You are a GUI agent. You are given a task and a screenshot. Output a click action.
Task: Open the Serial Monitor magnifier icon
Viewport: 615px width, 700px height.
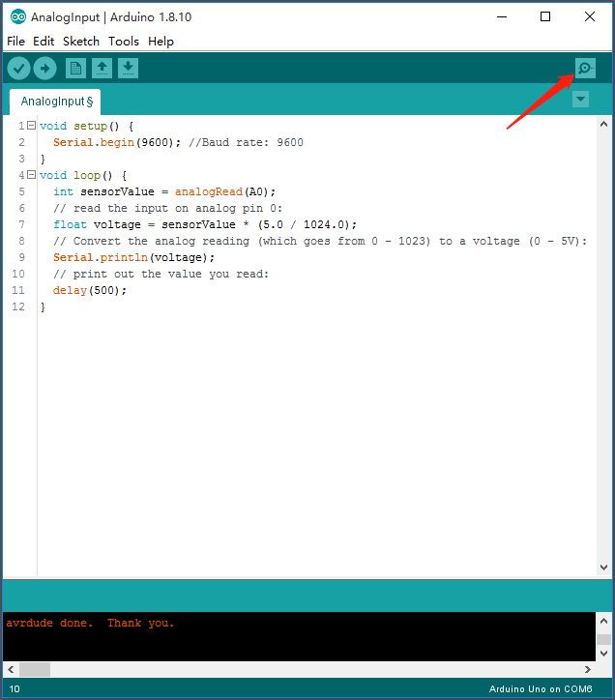click(585, 69)
